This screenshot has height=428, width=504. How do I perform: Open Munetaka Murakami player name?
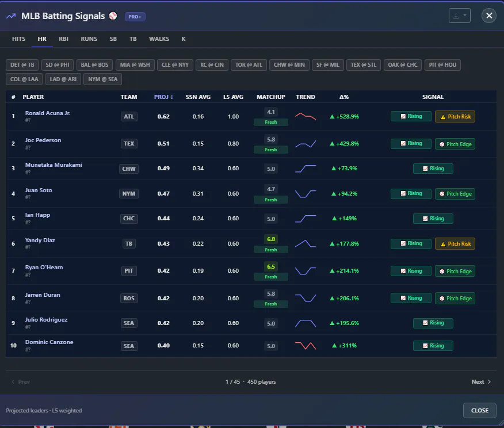click(54, 165)
